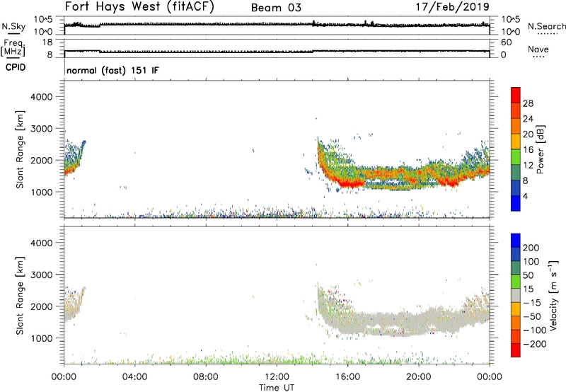Click the 'CPID' label
This screenshot has width=566, height=392.
[16, 67]
